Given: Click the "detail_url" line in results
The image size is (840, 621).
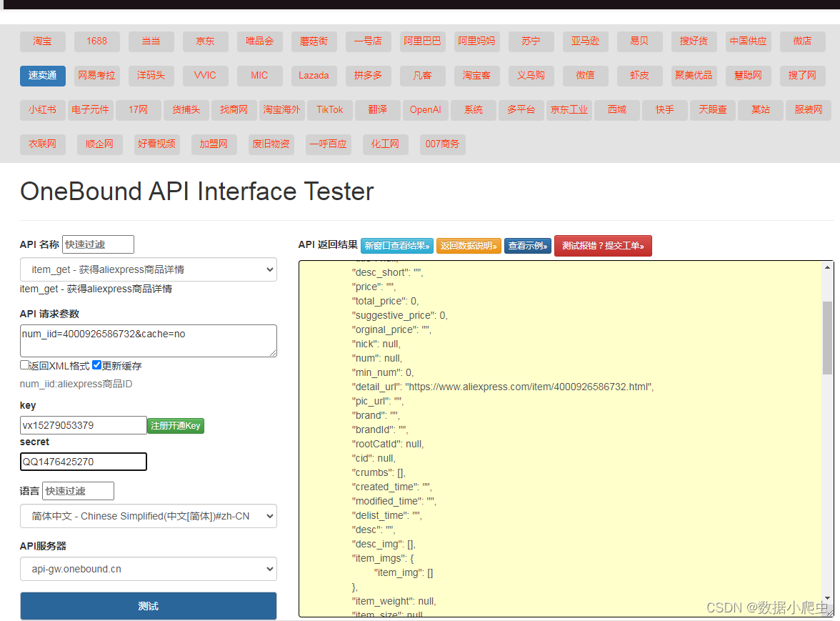Looking at the screenshot, I should tap(503, 387).
